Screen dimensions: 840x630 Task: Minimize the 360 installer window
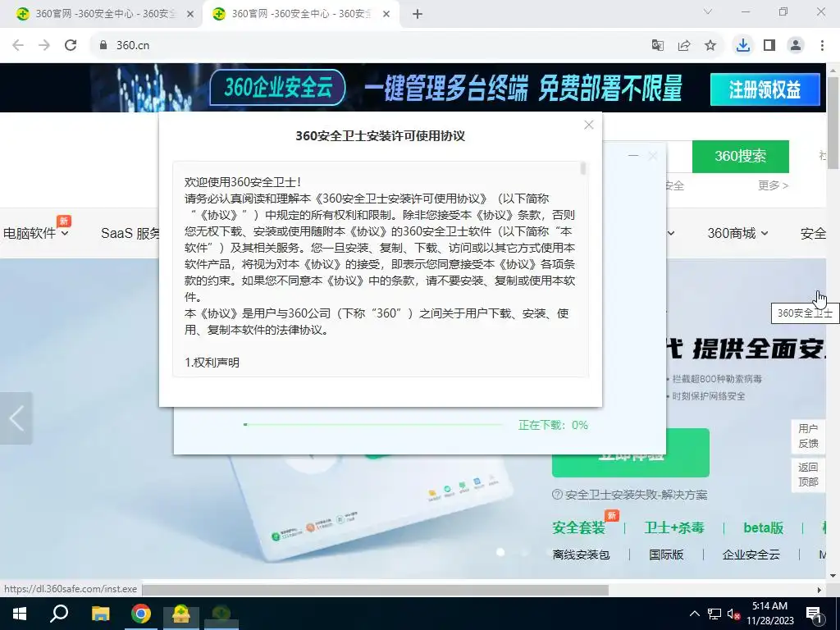point(633,156)
